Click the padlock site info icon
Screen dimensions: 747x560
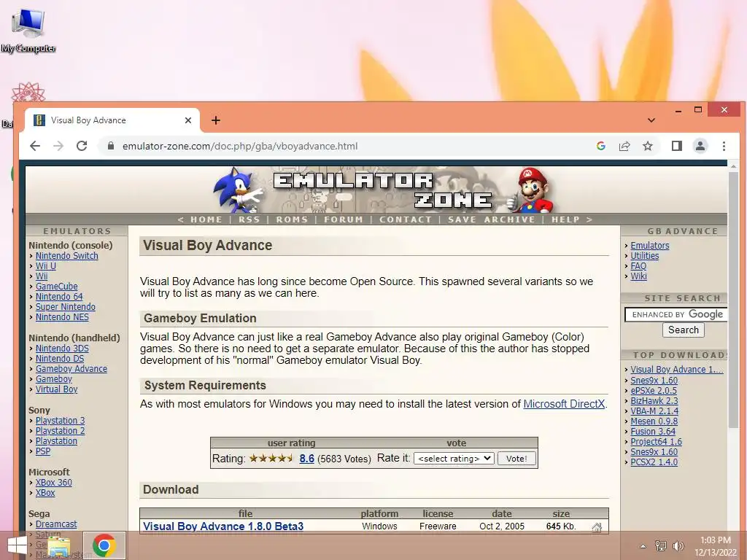point(111,146)
